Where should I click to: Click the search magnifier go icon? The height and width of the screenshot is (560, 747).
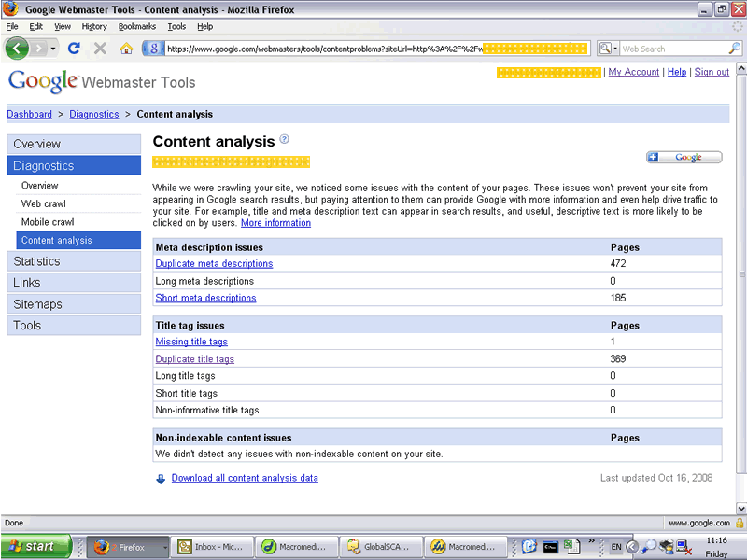pyautogui.click(x=735, y=49)
